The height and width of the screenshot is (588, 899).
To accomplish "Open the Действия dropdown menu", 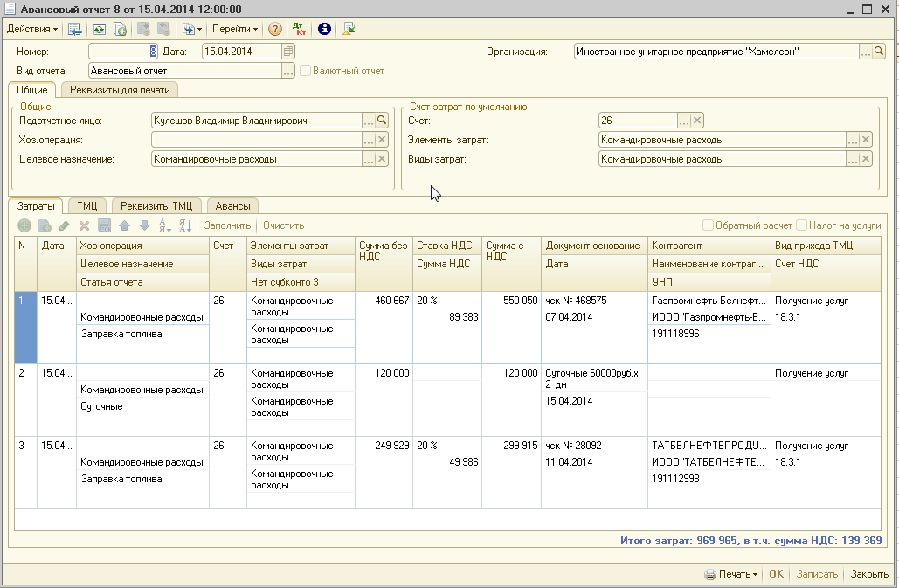I will pos(32,29).
